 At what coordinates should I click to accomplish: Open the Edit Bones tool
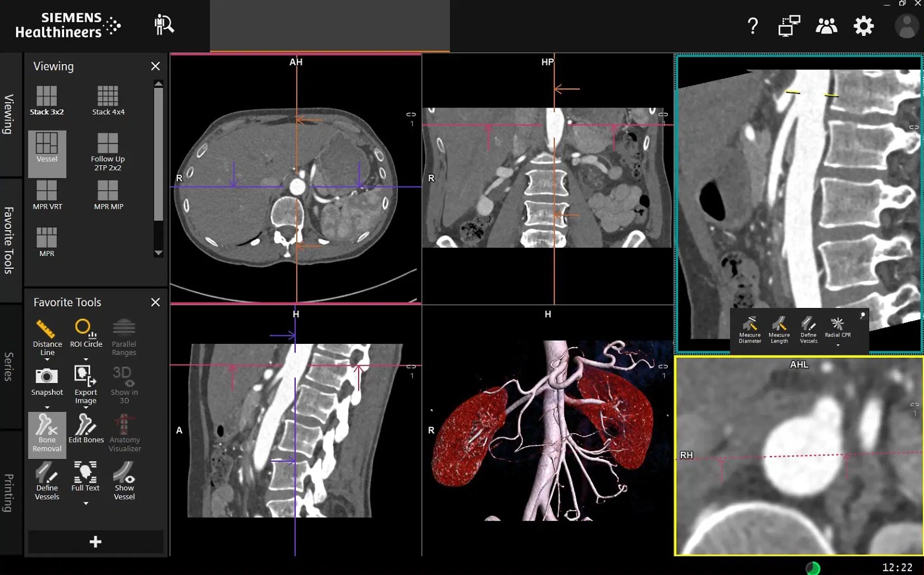click(x=85, y=429)
